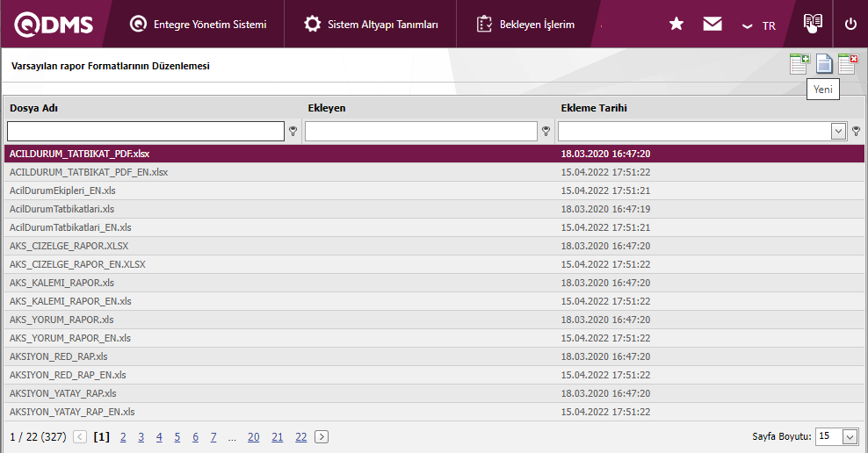Open the messages envelope icon
This screenshot has height=453, width=868.
click(x=712, y=24)
